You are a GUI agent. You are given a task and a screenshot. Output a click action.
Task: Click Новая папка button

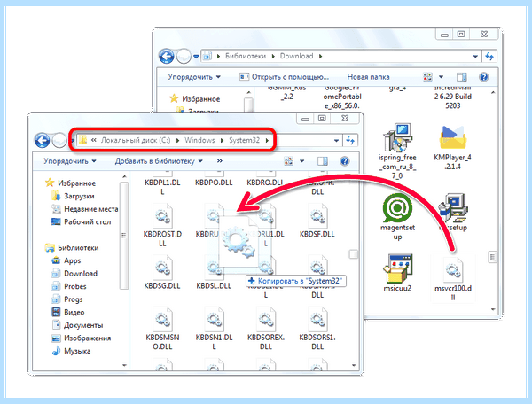click(x=368, y=77)
